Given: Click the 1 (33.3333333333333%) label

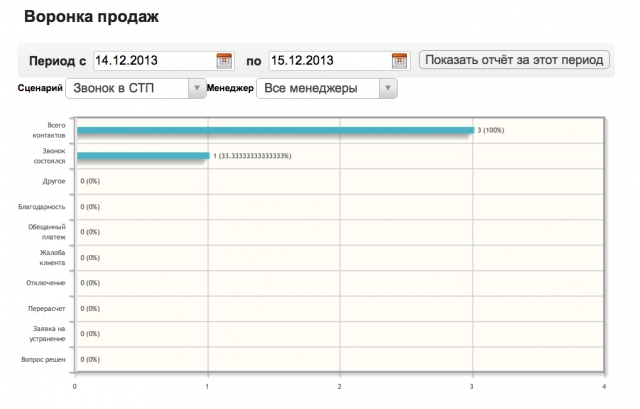Looking at the screenshot, I should [252, 156].
